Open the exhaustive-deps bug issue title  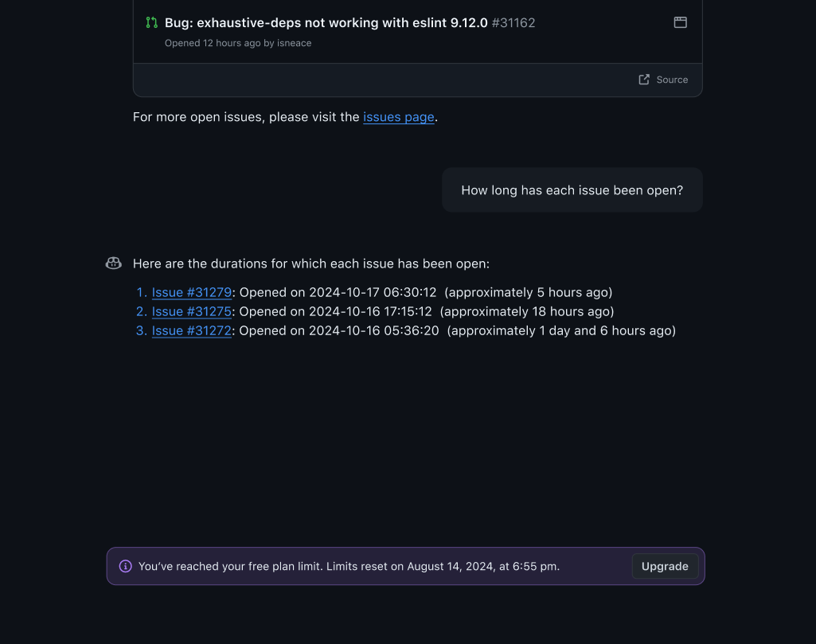326,23
